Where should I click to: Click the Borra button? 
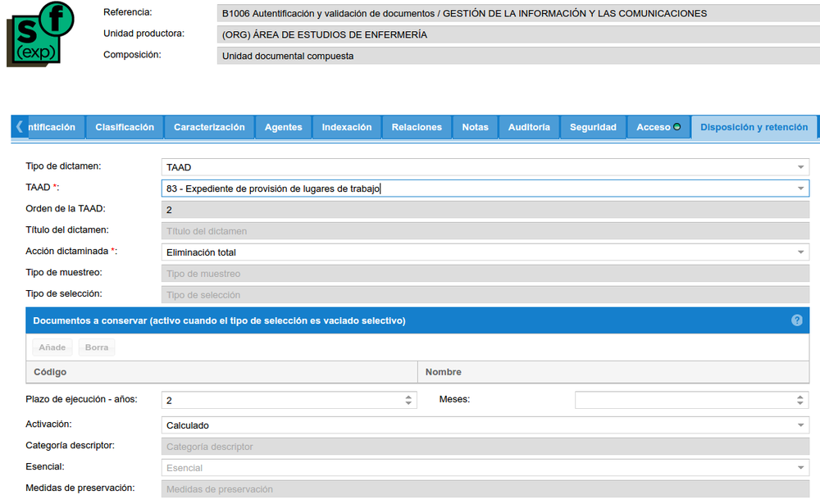point(96,347)
